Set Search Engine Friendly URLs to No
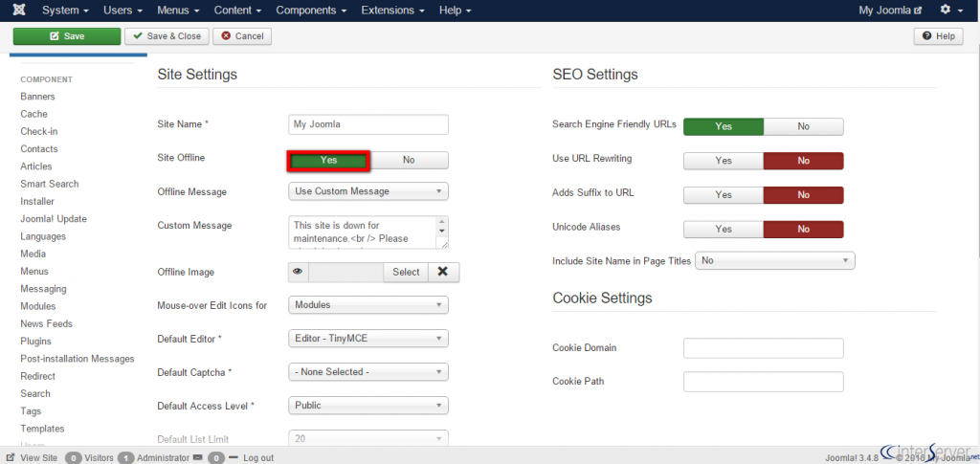Viewport: 980px width, 464px height. click(x=803, y=126)
